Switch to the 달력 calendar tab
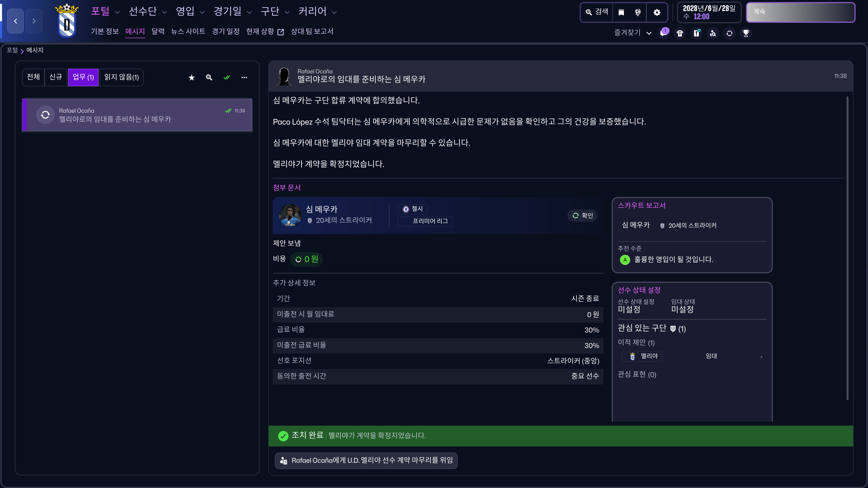 click(158, 31)
